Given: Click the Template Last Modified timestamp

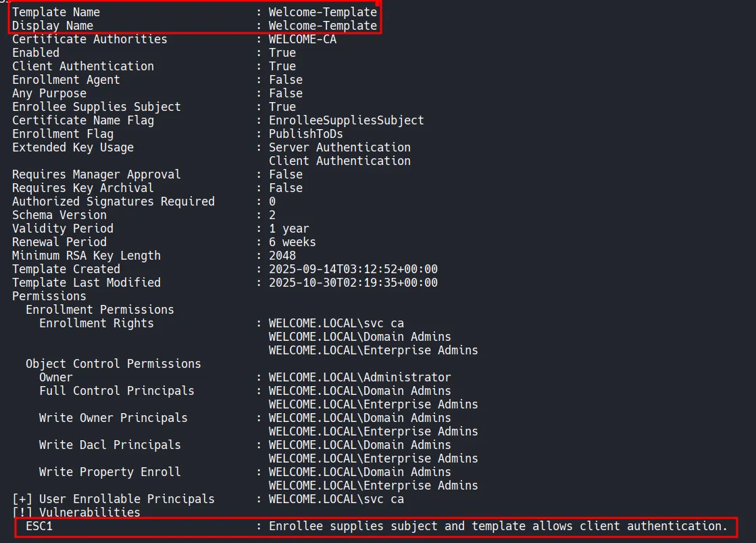Looking at the screenshot, I should (x=353, y=283).
